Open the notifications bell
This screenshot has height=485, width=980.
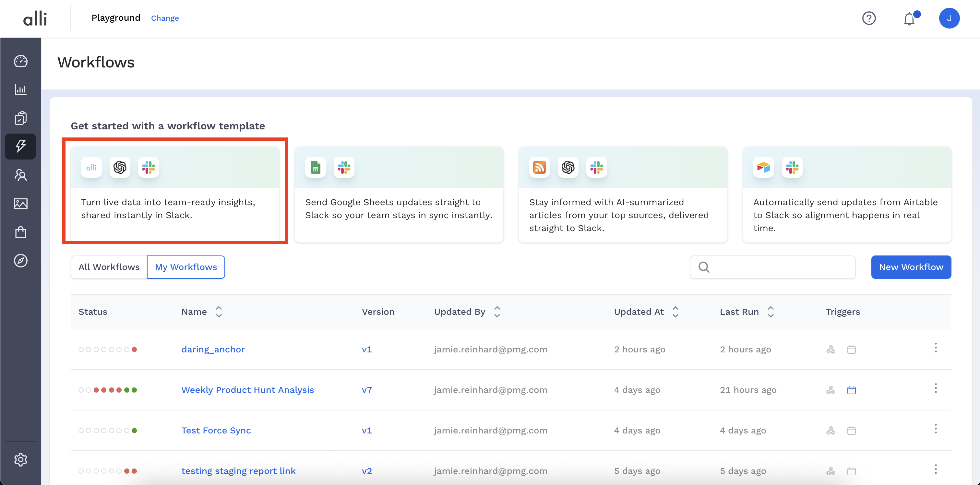click(909, 18)
